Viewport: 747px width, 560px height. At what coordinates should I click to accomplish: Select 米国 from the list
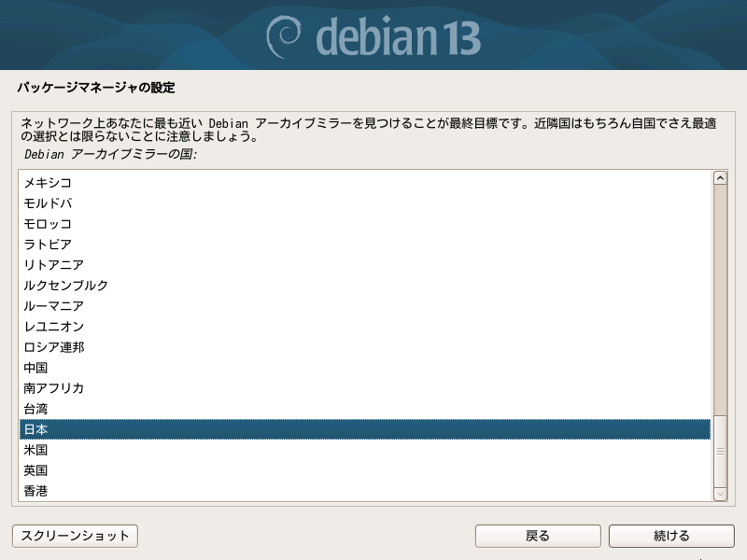coord(365,450)
